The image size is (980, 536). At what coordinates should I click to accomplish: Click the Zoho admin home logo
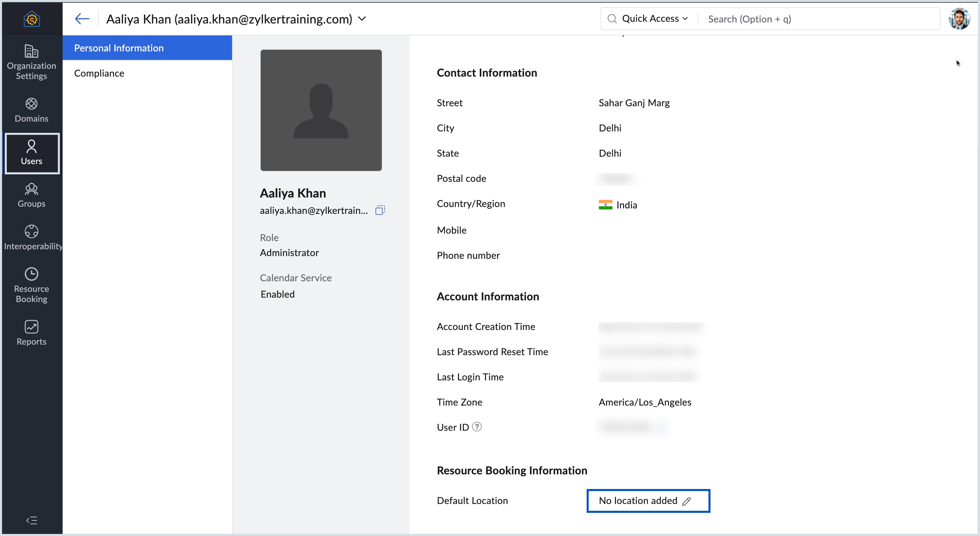pyautogui.click(x=31, y=19)
